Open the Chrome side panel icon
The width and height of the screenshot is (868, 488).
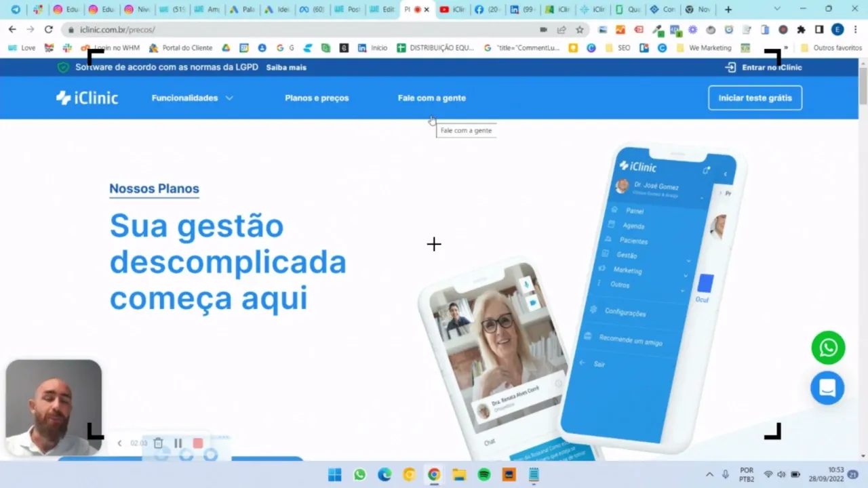819,30
